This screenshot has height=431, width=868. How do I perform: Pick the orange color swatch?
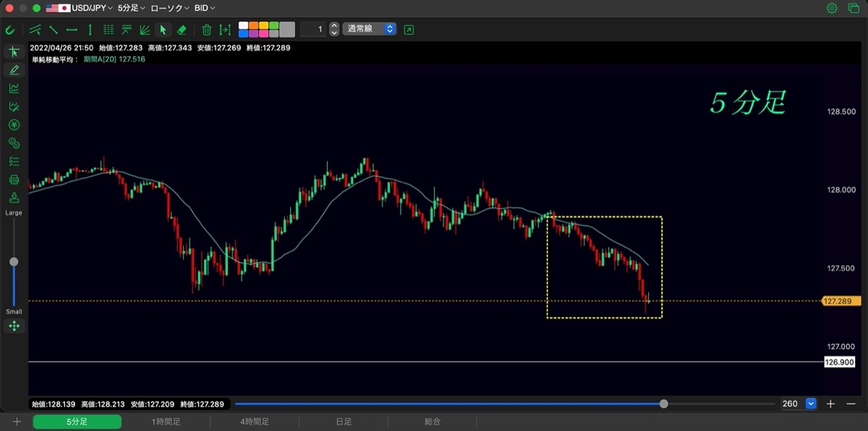(x=253, y=25)
